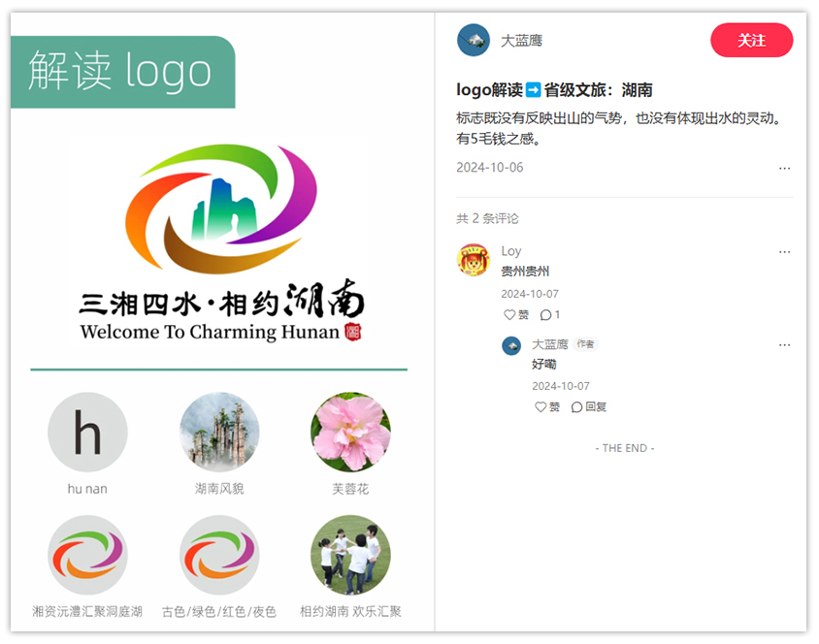Screen dimensions: 819x644
Task: Open 大蓝鹰 username in post header
Action: [x=521, y=41]
